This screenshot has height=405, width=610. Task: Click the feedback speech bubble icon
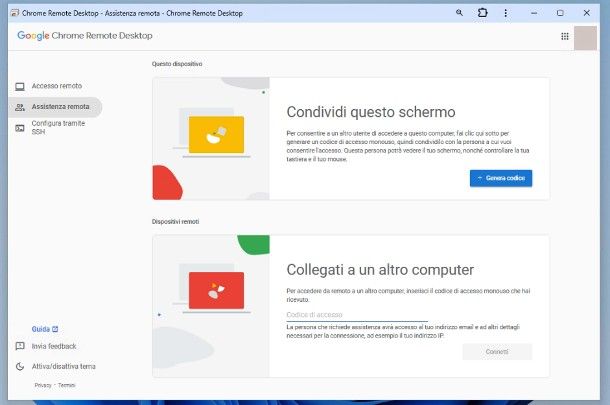(x=20, y=346)
